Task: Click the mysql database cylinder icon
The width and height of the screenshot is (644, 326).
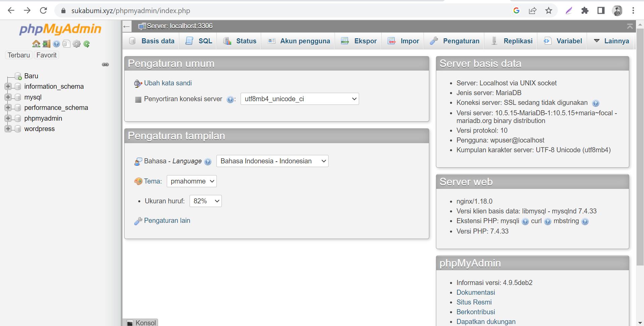Action: coord(18,97)
